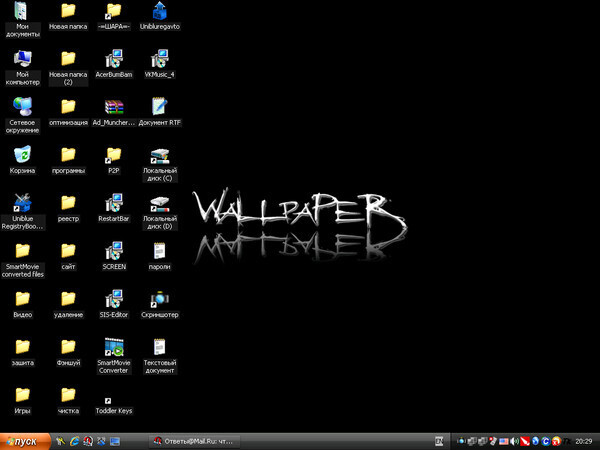Image resolution: width=600 pixels, height=450 pixels.
Task: Launch Скриншотер shortcut
Action: click(160, 304)
